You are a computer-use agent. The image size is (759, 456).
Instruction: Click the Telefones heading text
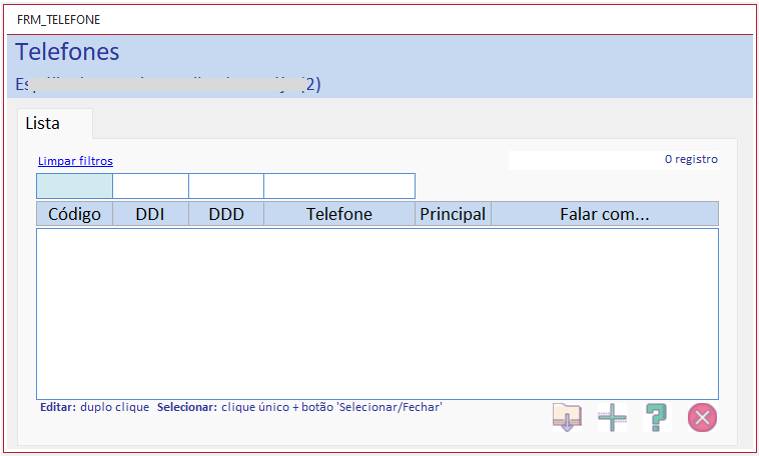tap(67, 52)
